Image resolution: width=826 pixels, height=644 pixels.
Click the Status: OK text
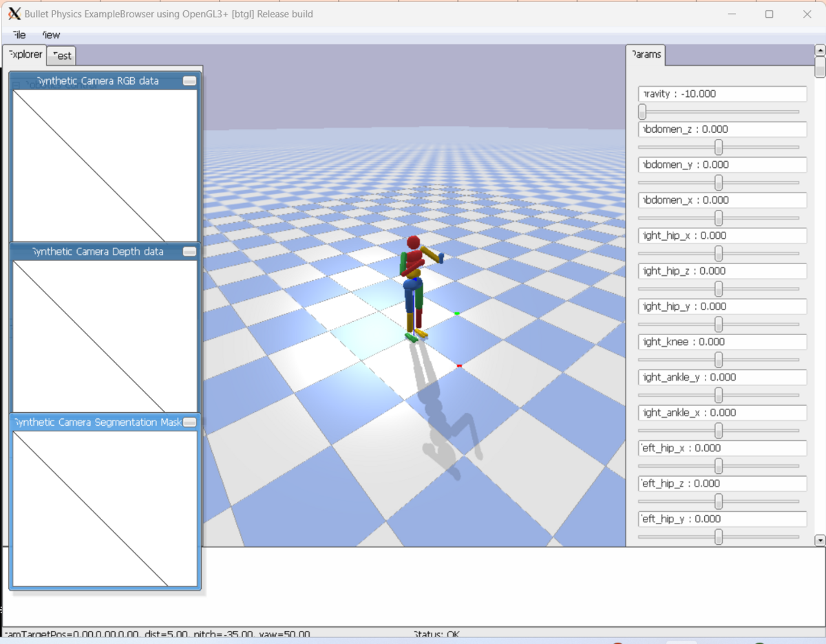[436, 634]
